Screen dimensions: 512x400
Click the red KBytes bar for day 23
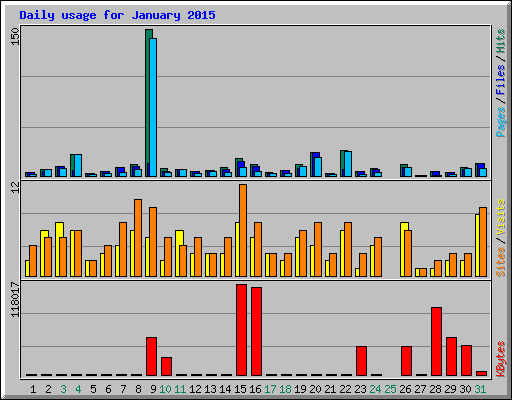(361, 361)
